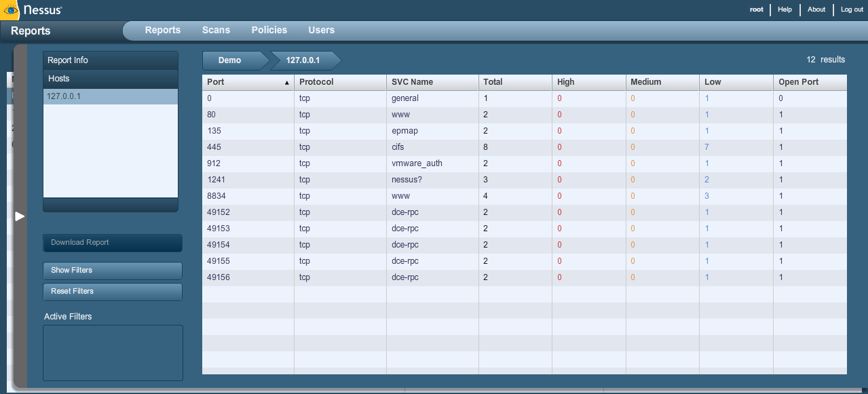The height and width of the screenshot is (394, 868).
Task: Click the 127.0.0.1 breadcrumb
Action: [x=304, y=60]
